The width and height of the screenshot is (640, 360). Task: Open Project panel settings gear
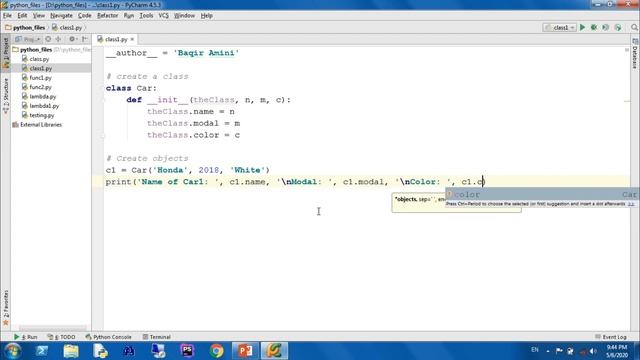[72, 39]
